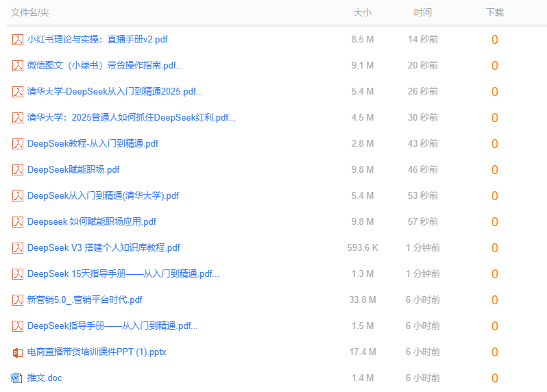Click PDF icon beside 新营销5.0_营销平台时代
Image resolution: width=547 pixels, height=392 pixels.
click(x=17, y=300)
